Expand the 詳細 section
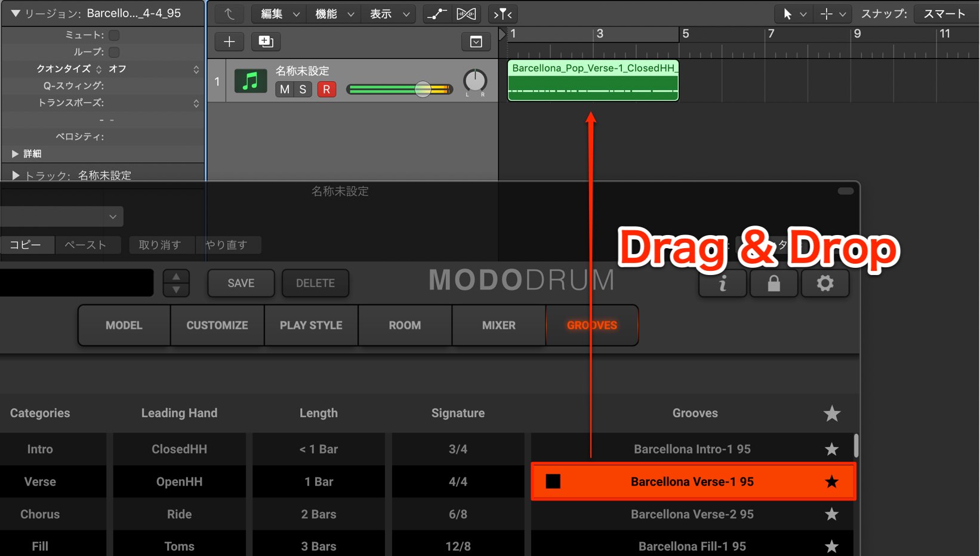 pyautogui.click(x=16, y=154)
